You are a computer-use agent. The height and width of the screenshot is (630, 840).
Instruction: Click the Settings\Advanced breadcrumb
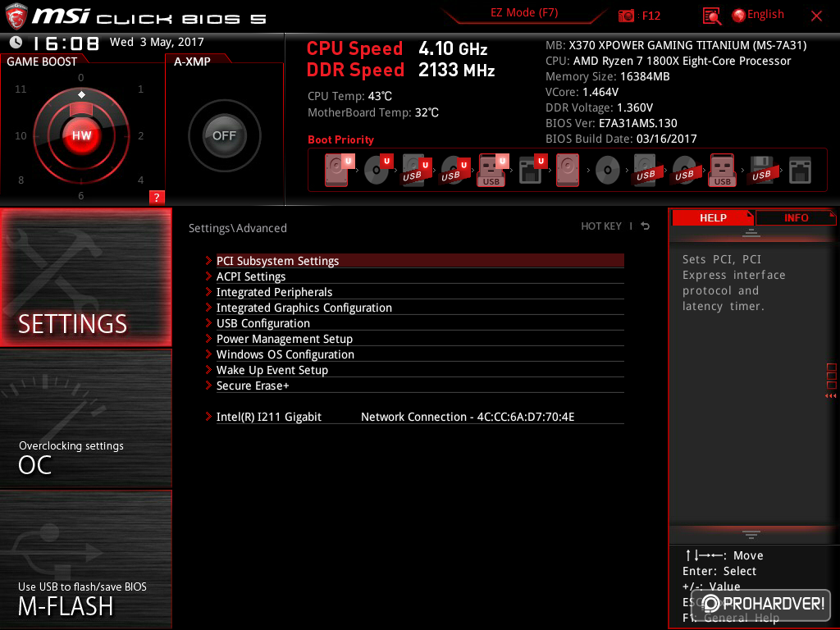coord(238,228)
